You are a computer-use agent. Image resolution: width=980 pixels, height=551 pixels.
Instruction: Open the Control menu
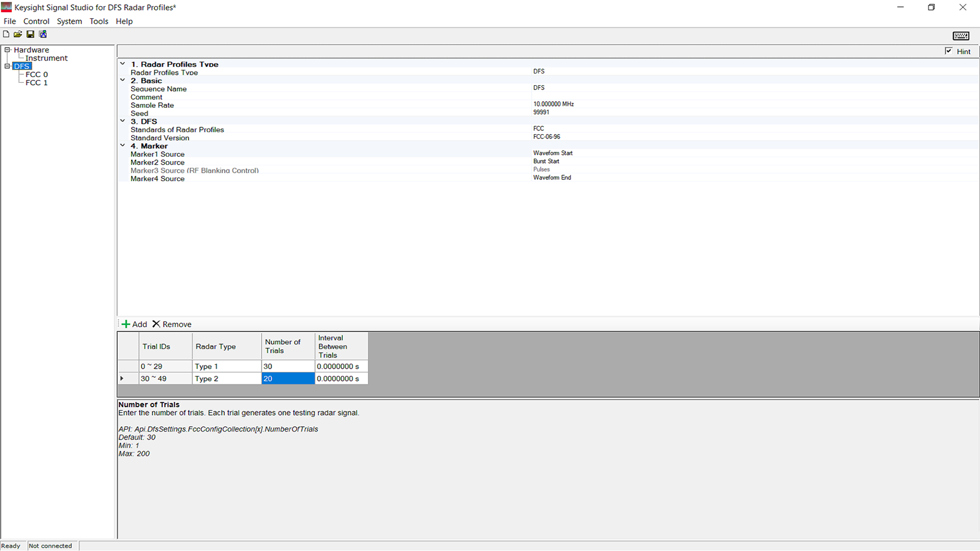coord(36,21)
